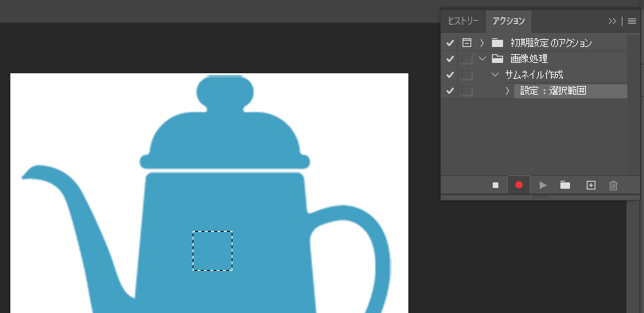Screen dimensions: 644x313
Task: Create a new action
Action: point(591,186)
